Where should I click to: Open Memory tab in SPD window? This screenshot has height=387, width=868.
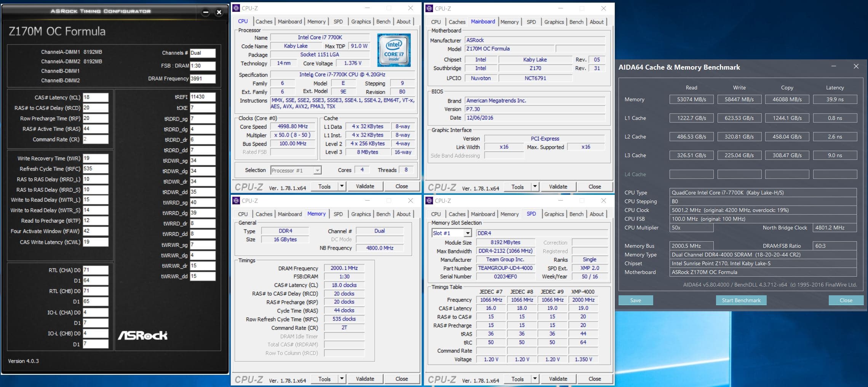click(x=509, y=214)
